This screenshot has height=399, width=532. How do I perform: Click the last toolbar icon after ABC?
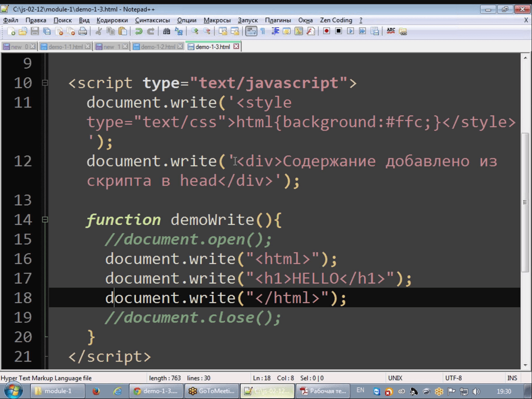(403, 31)
